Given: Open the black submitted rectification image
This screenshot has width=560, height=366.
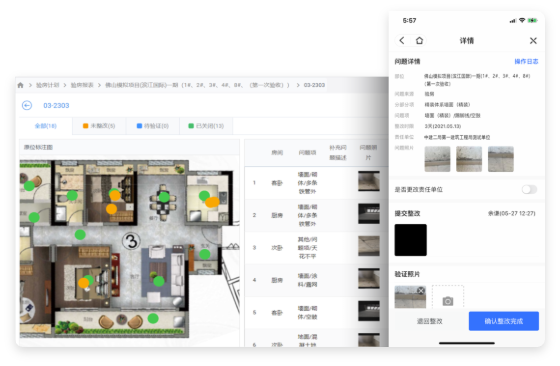Looking at the screenshot, I should tap(410, 240).
